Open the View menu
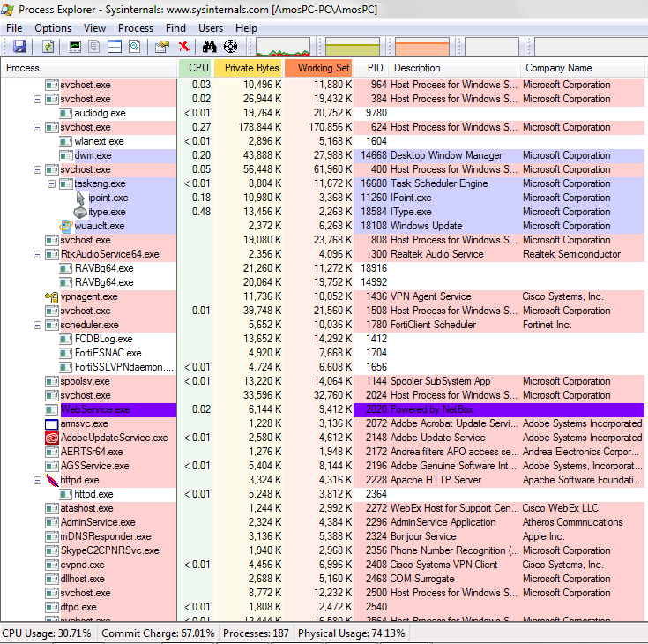This screenshot has height=644, width=648. (94, 28)
